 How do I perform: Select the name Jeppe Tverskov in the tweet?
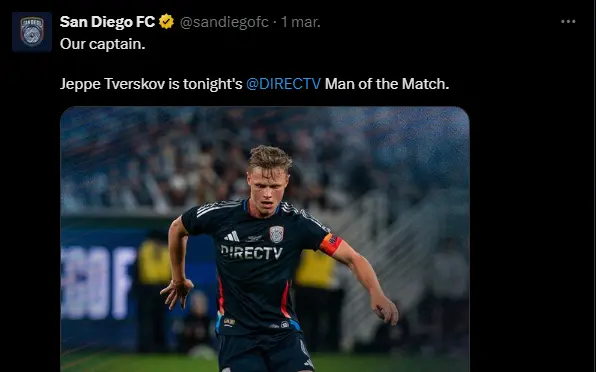click(x=112, y=84)
